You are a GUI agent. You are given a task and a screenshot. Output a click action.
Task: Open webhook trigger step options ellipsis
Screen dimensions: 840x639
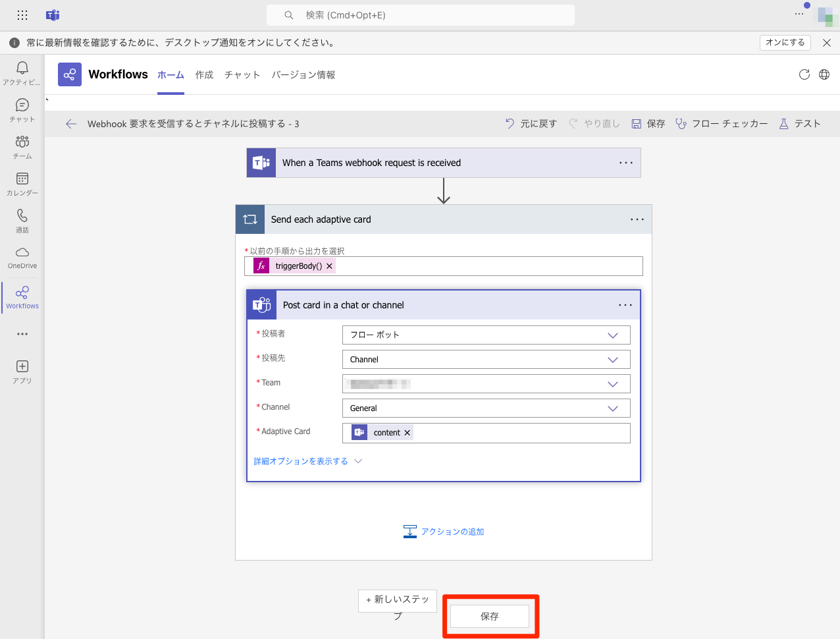pos(626,163)
